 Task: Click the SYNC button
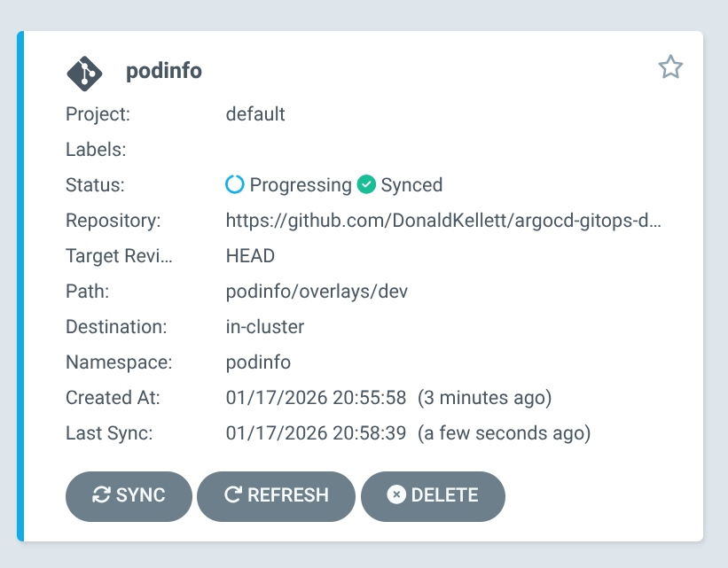pos(129,496)
